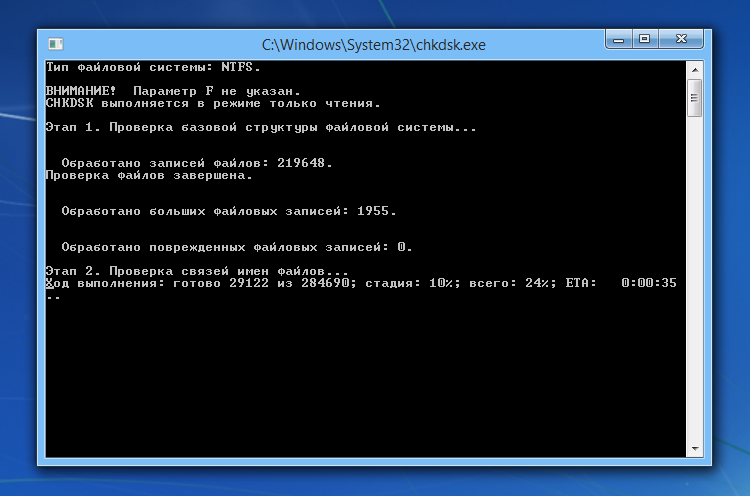Close the chkdsk.exe window
750x496 pixels.
coord(681,39)
